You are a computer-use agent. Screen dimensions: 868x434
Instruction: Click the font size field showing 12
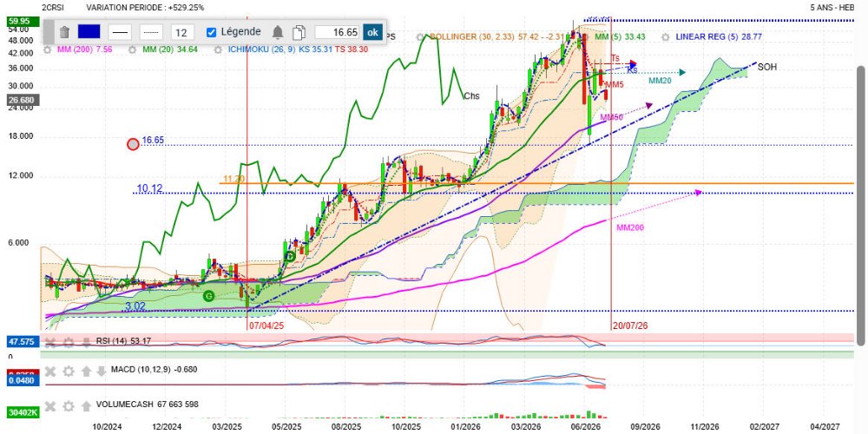click(x=182, y=32)
